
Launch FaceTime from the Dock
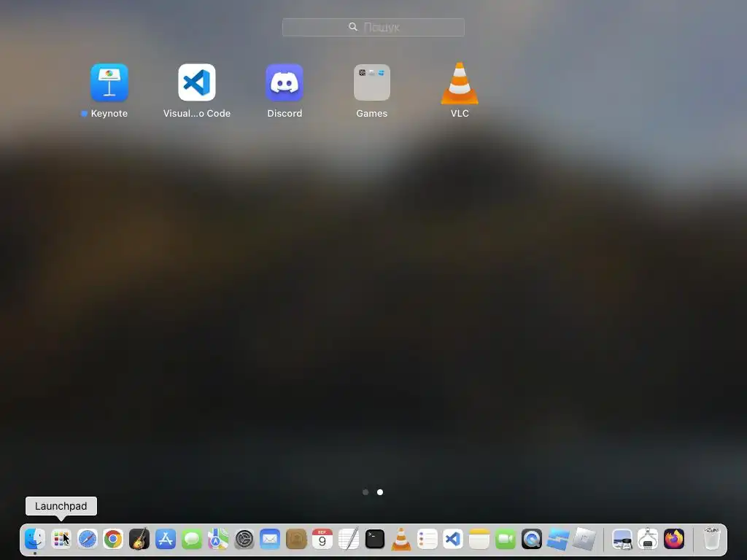tap(506, 539)
